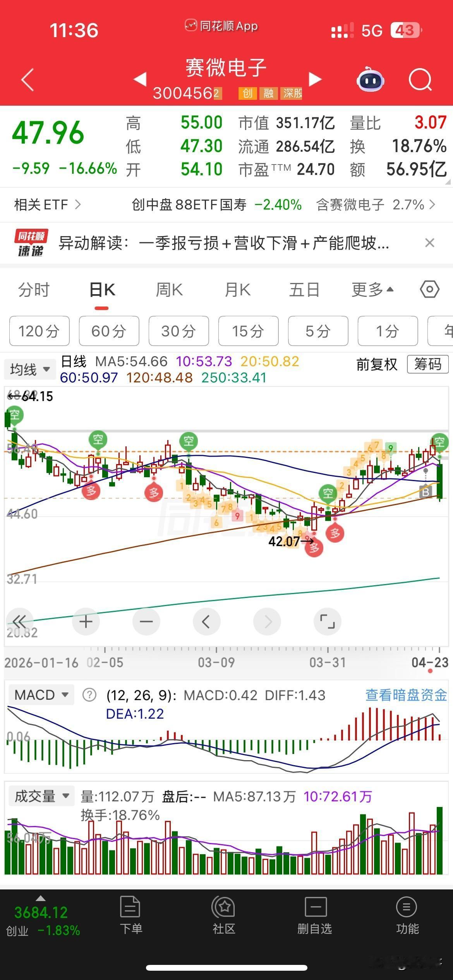Select the 30分 period button
Screen dimensions: 453x980
(x=178, y=331)
